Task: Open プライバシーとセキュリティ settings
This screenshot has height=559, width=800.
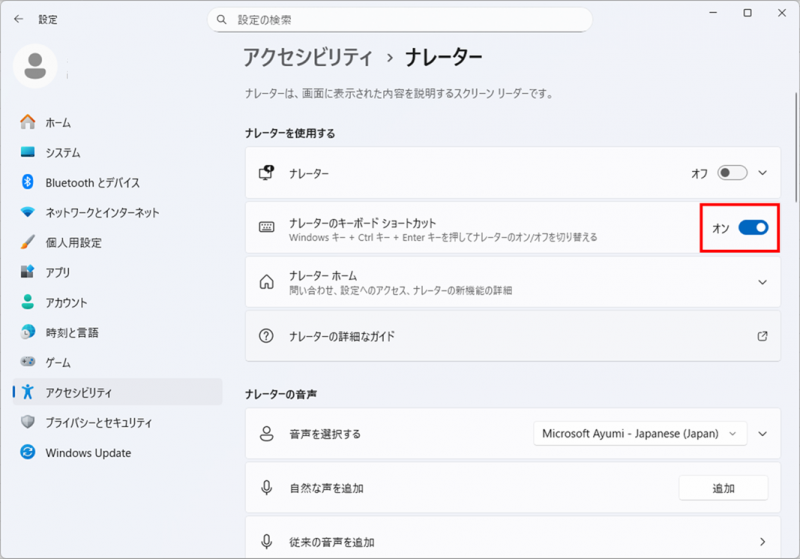Action: (x=99, y=422)
